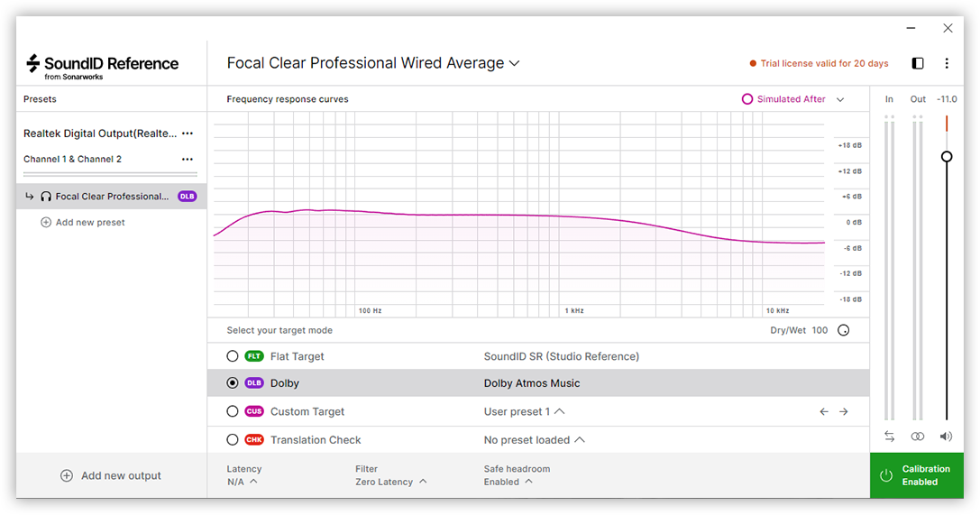Click the Simulated After circle indicator
The image size is (980, 515).
pos(746,98)
